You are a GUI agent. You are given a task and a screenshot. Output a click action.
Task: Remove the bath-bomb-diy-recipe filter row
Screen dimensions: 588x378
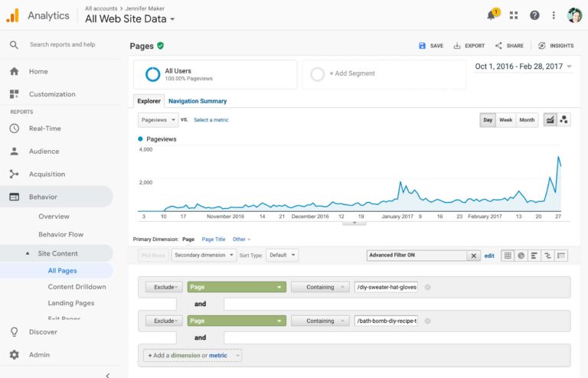pos(427,321)
